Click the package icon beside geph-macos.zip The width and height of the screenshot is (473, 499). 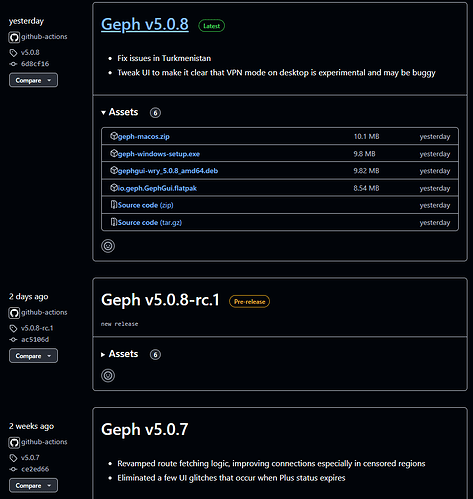(114, 136)
